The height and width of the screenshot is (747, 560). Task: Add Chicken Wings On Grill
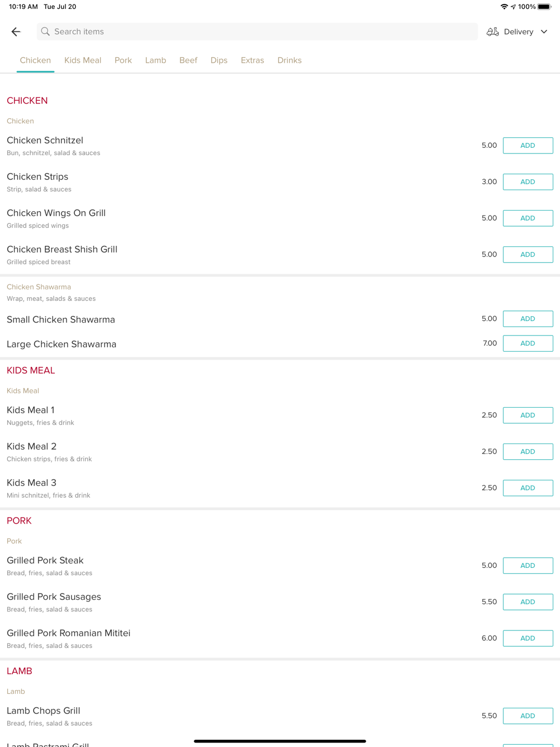click(528, 218)
